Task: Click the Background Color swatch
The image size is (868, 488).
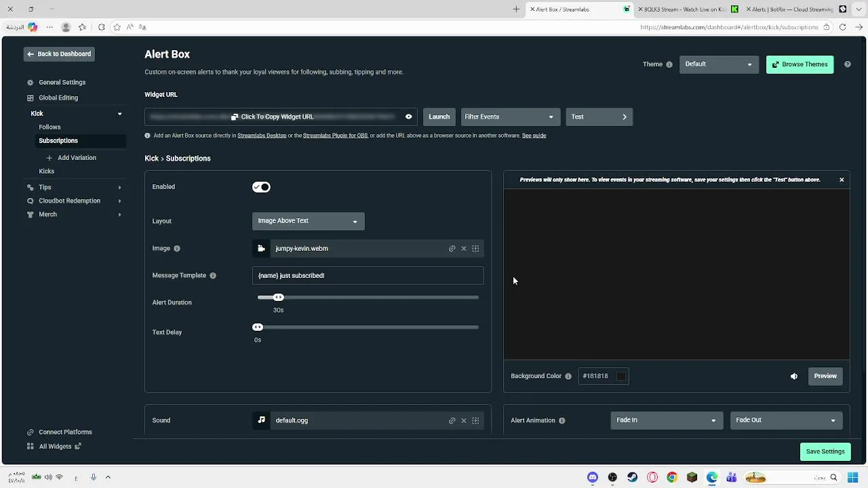Action: click(621, 376)
